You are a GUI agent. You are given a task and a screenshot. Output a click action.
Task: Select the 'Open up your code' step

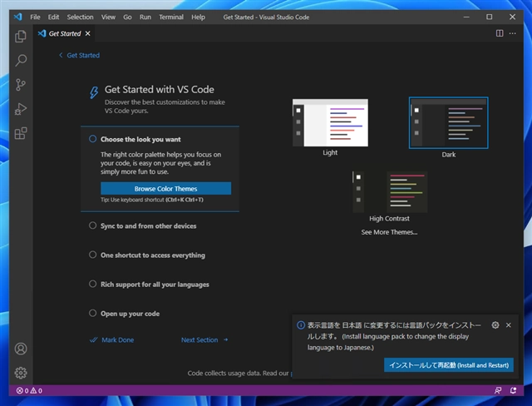(x=130, y=314)
